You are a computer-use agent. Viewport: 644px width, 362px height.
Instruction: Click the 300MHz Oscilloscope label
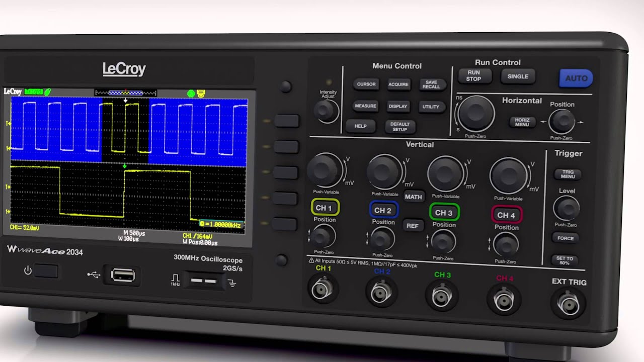tap(208, 260)
